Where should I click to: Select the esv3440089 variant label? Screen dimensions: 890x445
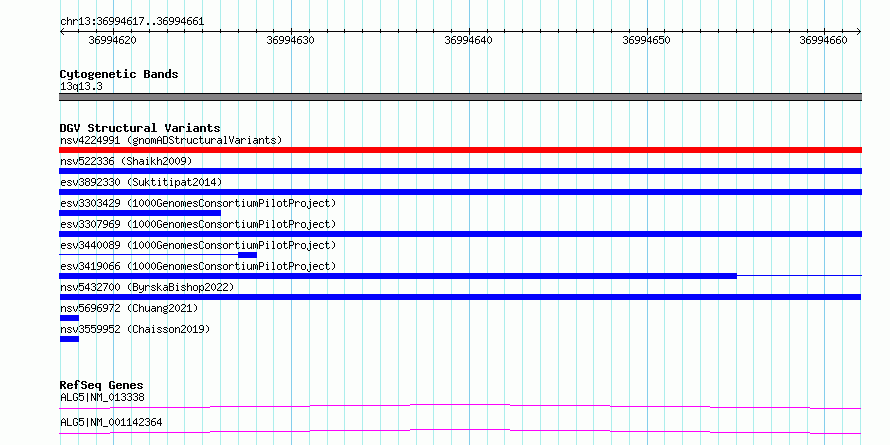(198, 245)
